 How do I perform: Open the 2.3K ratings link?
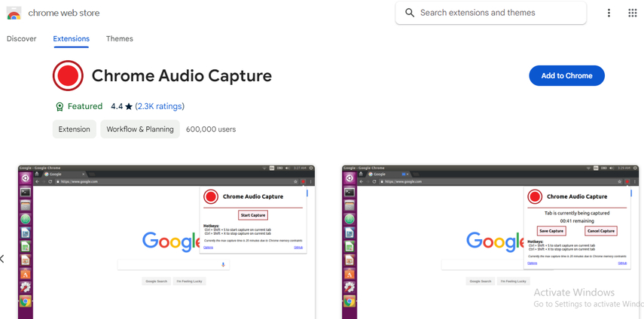[160, 106]
